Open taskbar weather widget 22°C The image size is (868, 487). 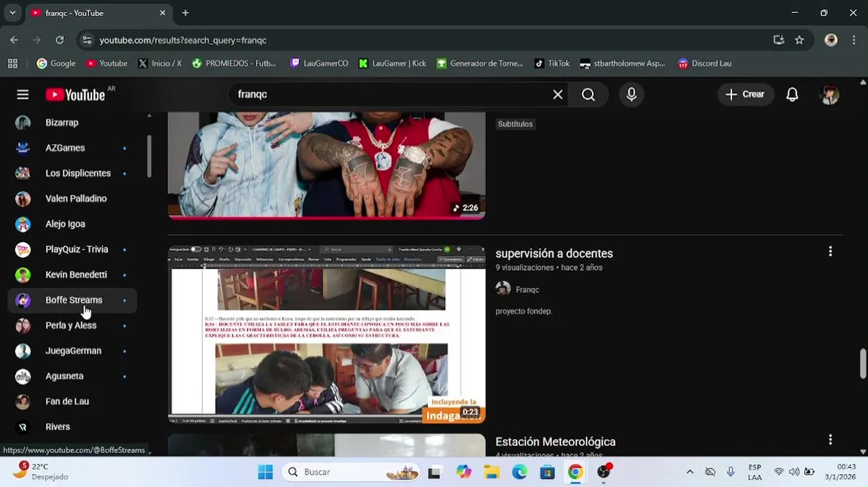click(42, 471)
